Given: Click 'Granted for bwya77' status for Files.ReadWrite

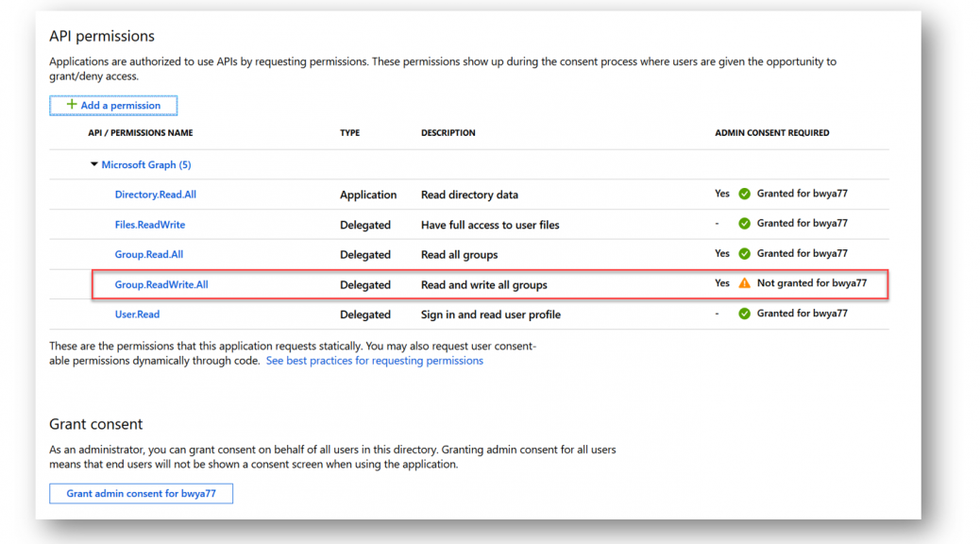Looking at the screenshot, I should (803, 223).
